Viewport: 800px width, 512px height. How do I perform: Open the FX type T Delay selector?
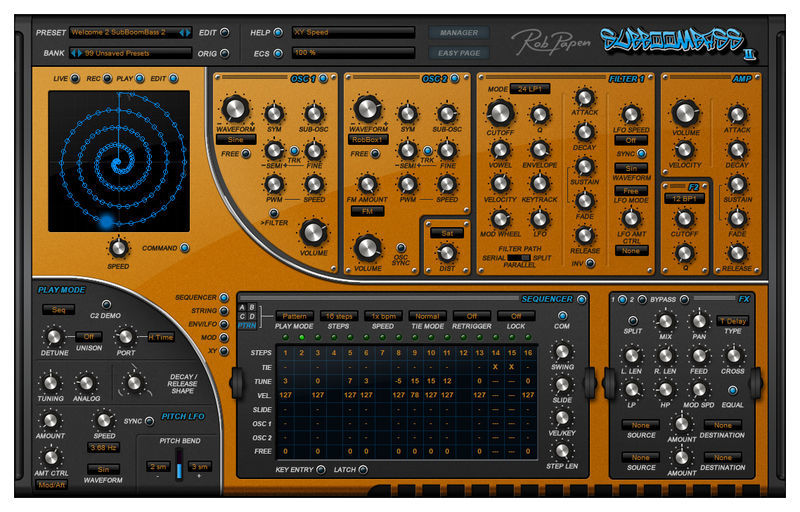(733, 321)
